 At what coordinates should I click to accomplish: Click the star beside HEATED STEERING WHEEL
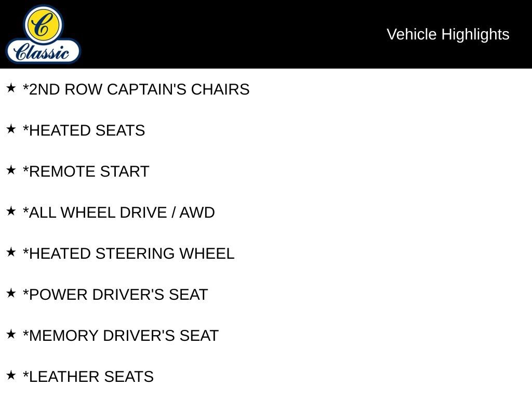point(11,252)
